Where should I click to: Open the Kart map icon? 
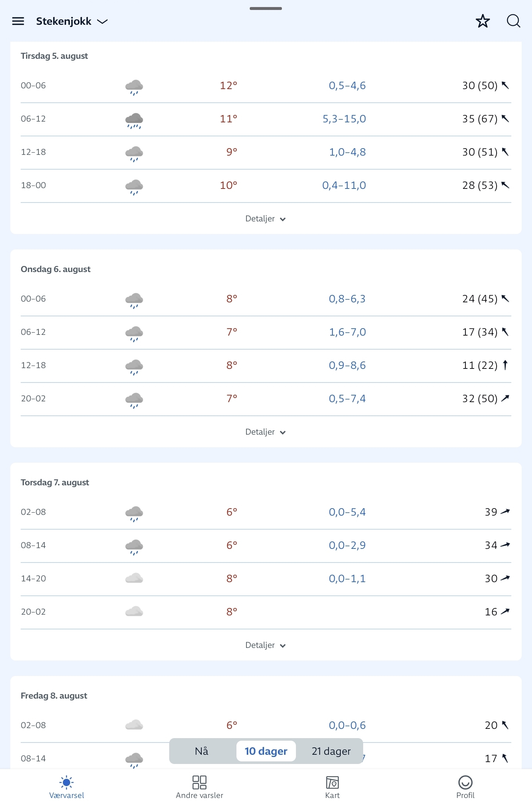pos(332,782)
